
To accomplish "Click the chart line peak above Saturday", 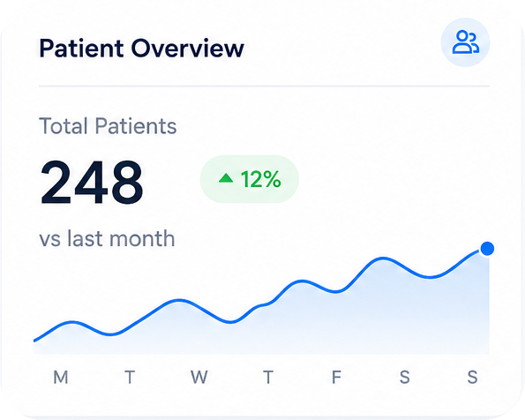I will (383, 259).
